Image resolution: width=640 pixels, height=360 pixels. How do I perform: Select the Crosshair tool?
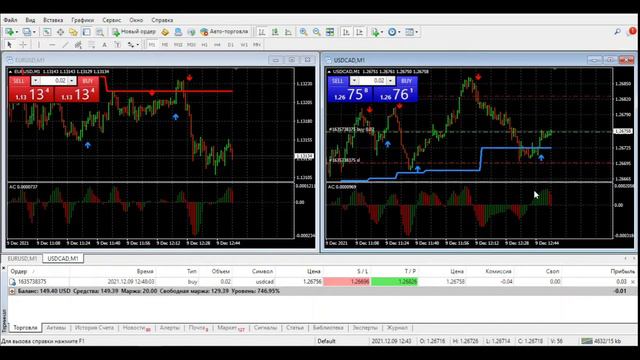point(24,44)
